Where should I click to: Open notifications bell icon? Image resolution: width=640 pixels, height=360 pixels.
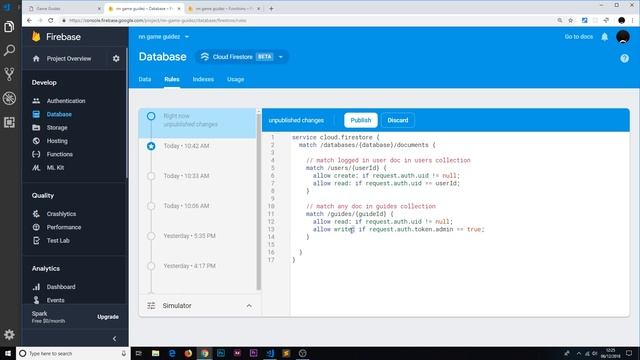tap(604, 37)
